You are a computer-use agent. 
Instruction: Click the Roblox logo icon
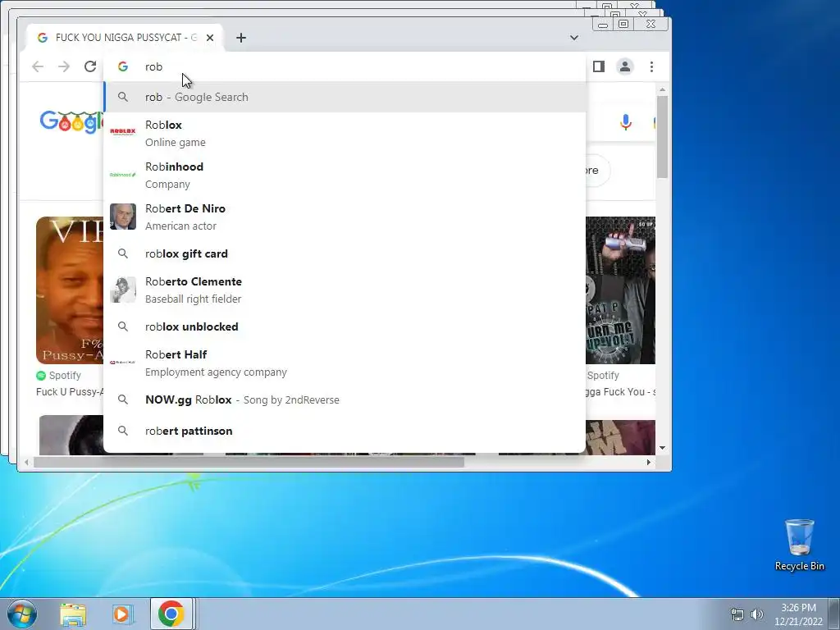pyautogui.click(x=123, y=132)
